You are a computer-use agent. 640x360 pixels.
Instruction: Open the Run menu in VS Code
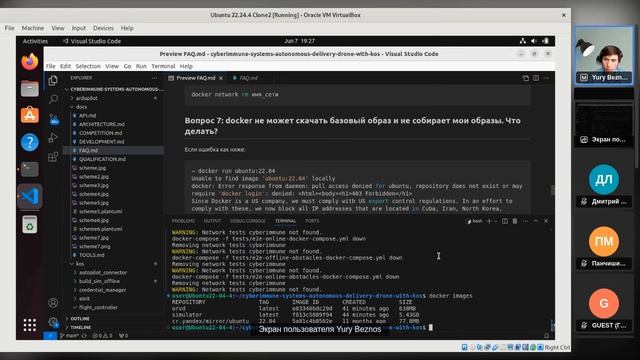click(x=141, y=66)
